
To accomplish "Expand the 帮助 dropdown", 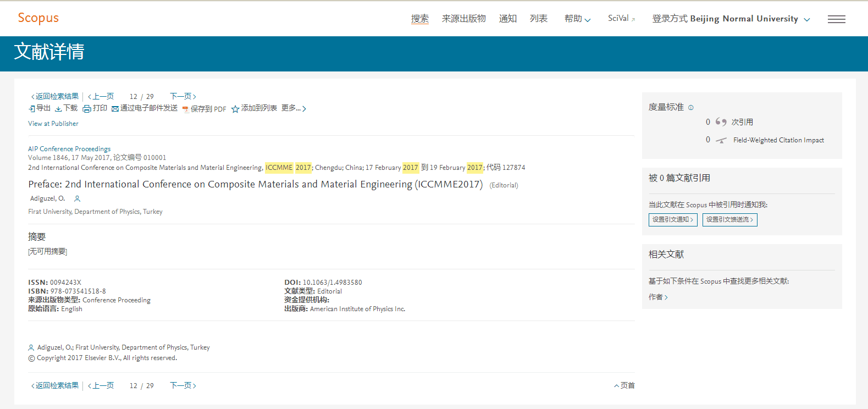I will point(577,19).
